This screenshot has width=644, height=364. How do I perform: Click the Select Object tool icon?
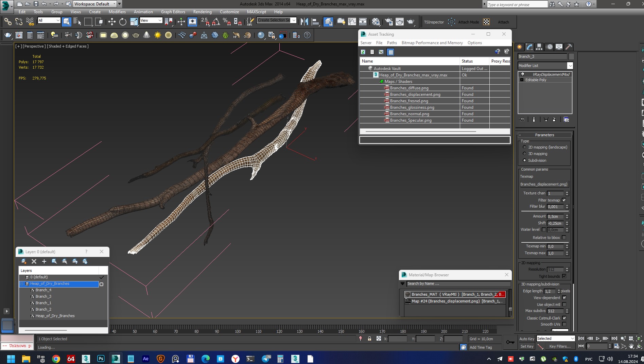point(66,22)
